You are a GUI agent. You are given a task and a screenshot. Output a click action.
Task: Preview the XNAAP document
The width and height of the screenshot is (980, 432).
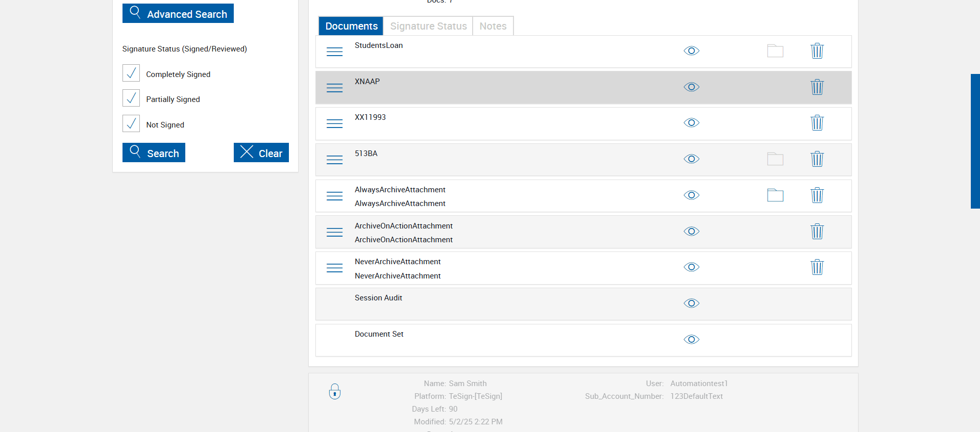pos(692,87)
